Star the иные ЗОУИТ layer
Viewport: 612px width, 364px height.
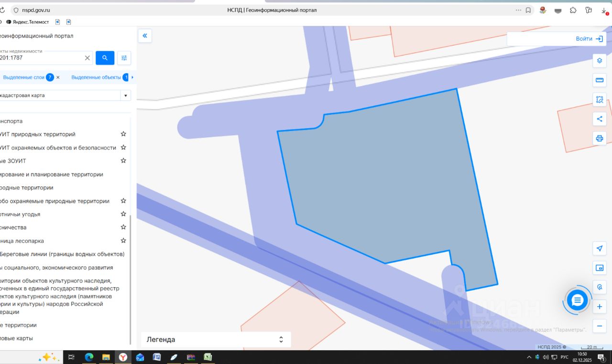pyautogui.click(x=123, y=161)
